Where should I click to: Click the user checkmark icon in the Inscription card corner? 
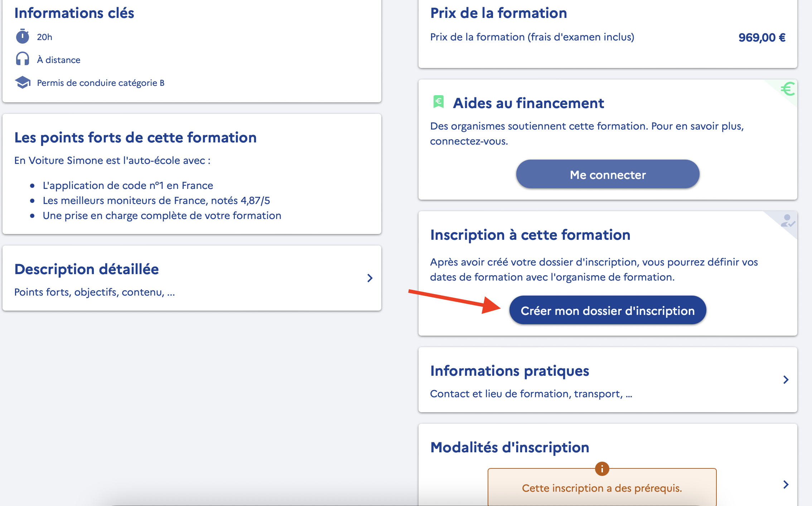pyautogui.click(x=788, y=221)
